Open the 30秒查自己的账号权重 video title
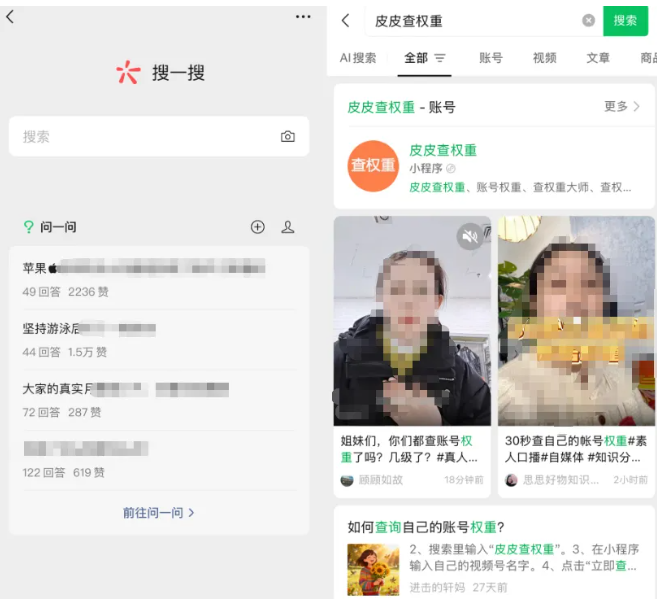The height and width of the screenshot is (599, 657). 576,449
